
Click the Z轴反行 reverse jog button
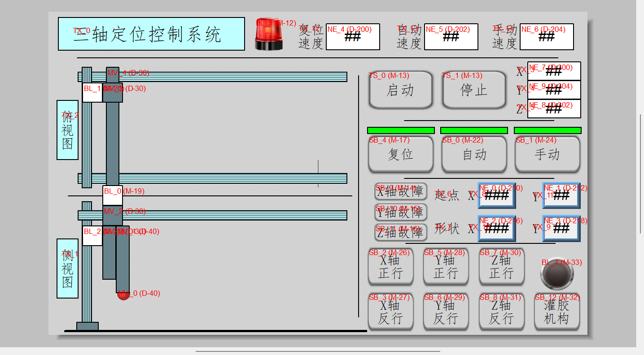pyautogui.click(x=501, y=312)
